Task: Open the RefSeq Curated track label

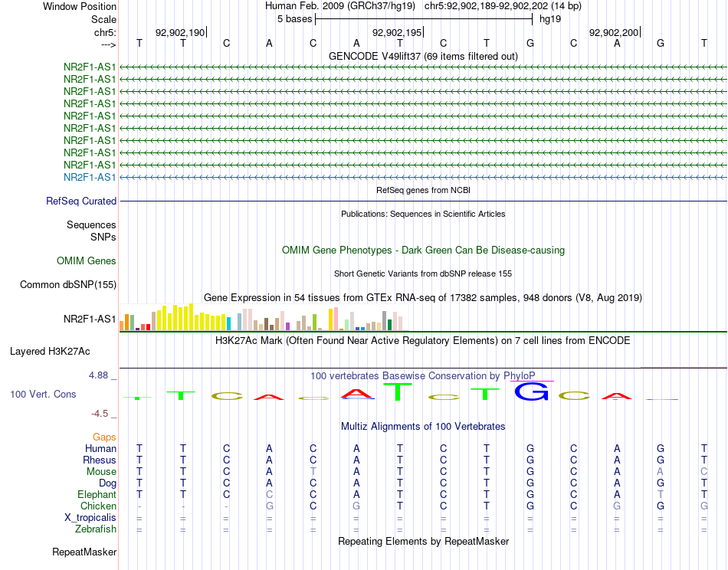Action: 81,201
